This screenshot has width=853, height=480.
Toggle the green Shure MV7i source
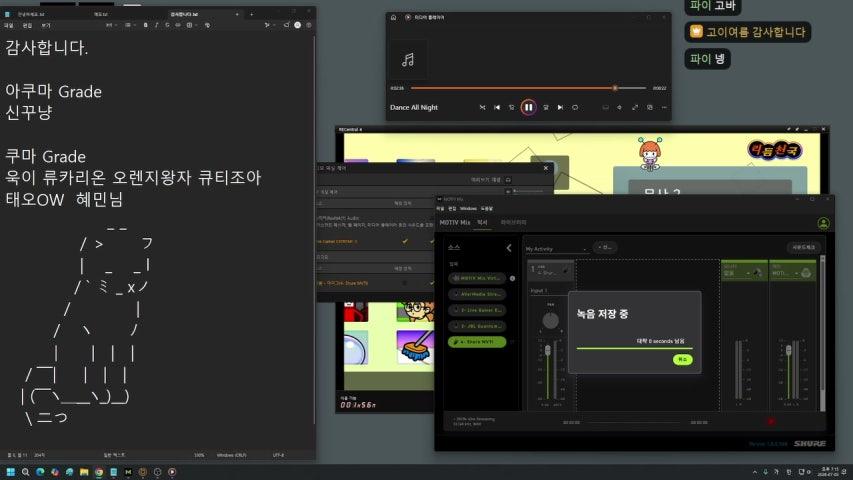[x=477, y=342]
